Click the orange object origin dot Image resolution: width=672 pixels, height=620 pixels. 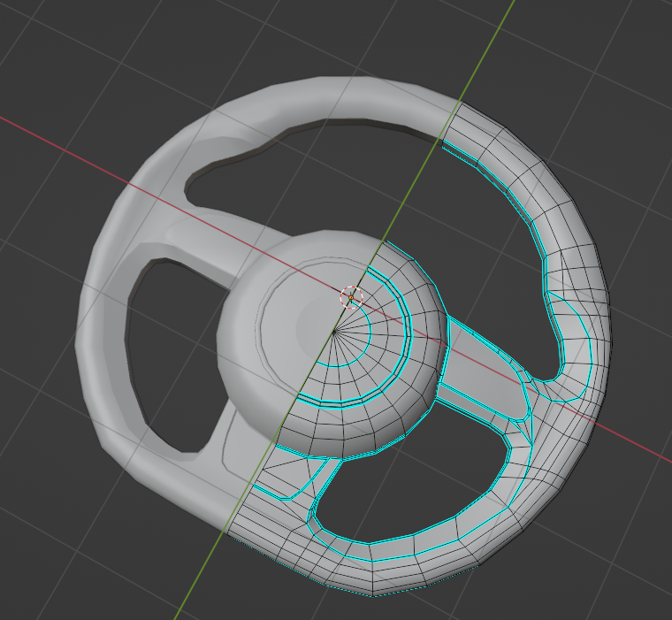351,297
